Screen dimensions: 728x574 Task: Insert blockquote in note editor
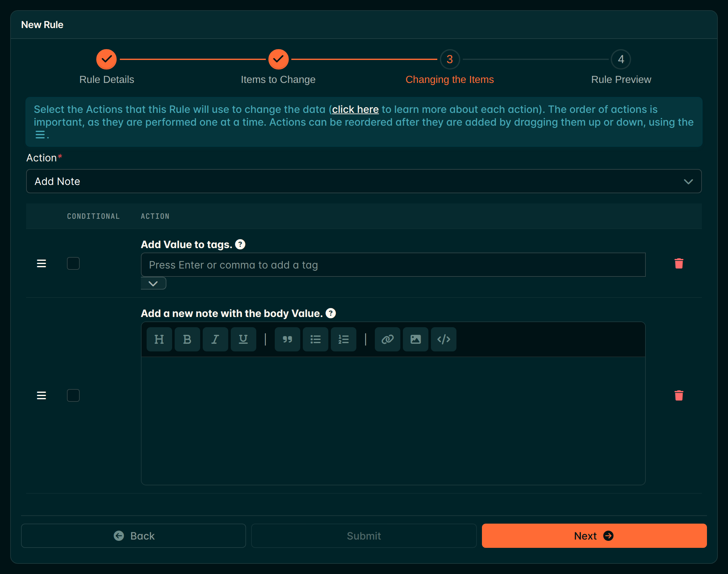[287, 339]
